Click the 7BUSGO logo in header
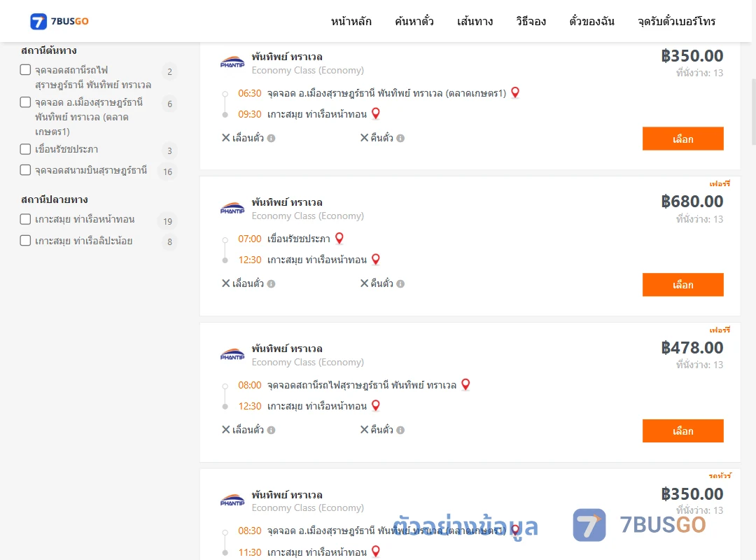Screen dimensions: 756x560 59,21
